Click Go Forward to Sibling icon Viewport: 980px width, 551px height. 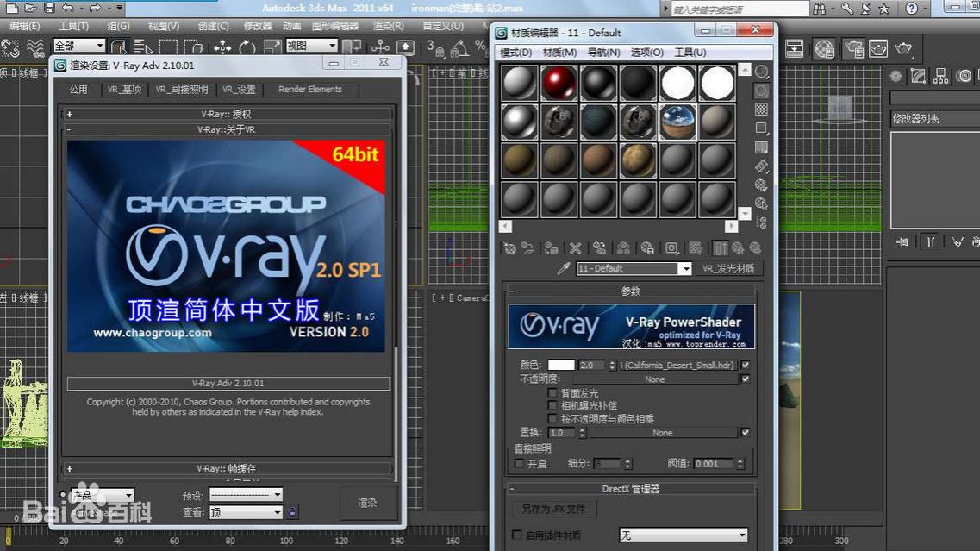tap(755, 249)
